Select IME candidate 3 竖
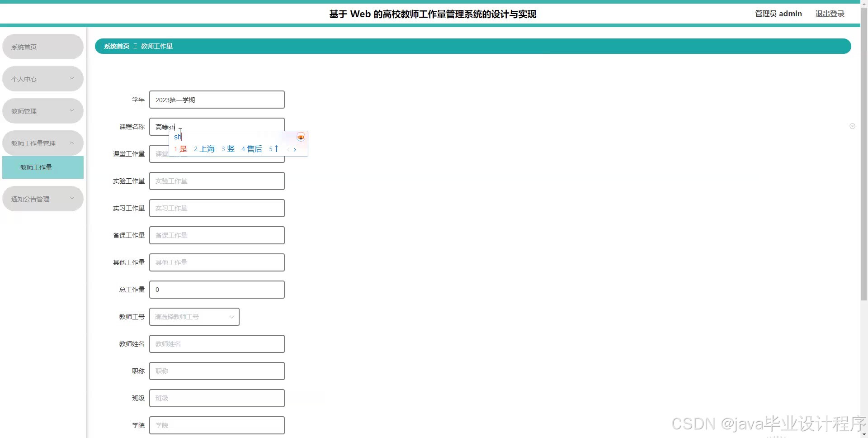Viewport: 868px width, 438px height. pyautogui.click(x=228, y=149)
